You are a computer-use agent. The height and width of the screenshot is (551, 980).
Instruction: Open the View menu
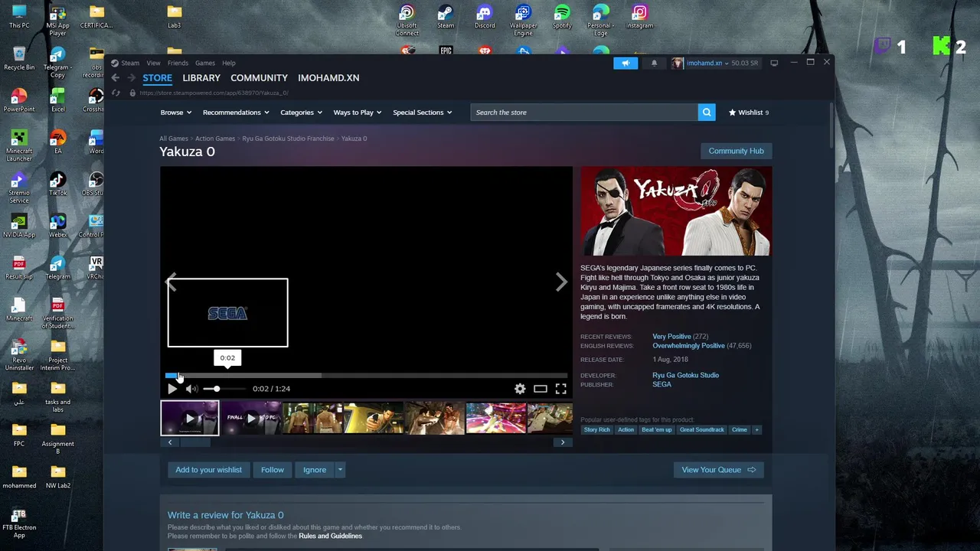pyautogui.click(x=153, y=63)
